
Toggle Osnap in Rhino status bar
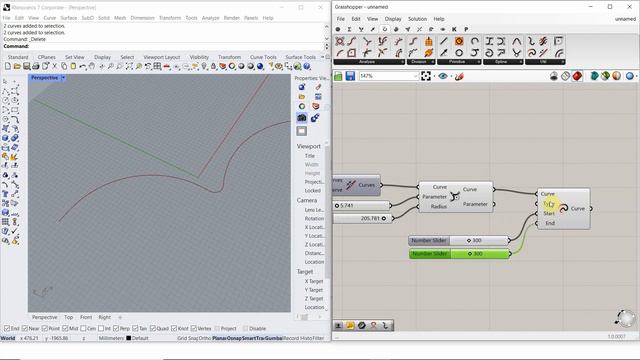(x=234, y=338)
